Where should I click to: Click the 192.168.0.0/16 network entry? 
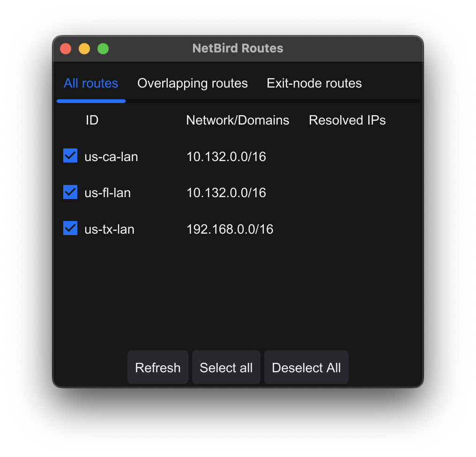pyautogui.click(x=230, y=229)
